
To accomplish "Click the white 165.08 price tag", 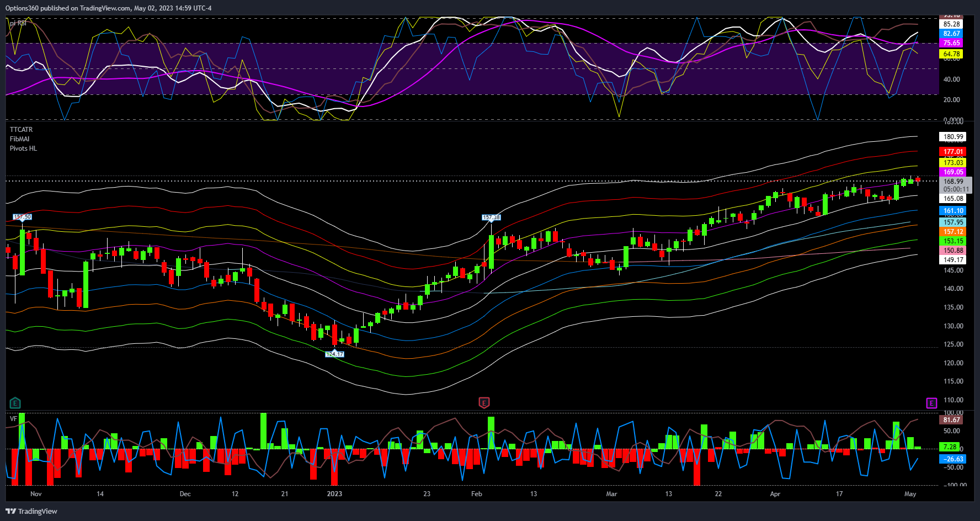I will tap(953, 199).
